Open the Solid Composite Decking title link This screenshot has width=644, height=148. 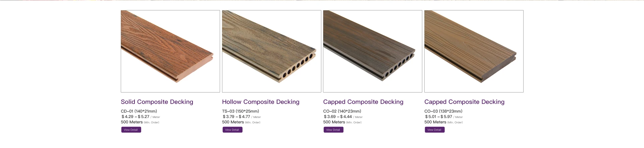157,102
